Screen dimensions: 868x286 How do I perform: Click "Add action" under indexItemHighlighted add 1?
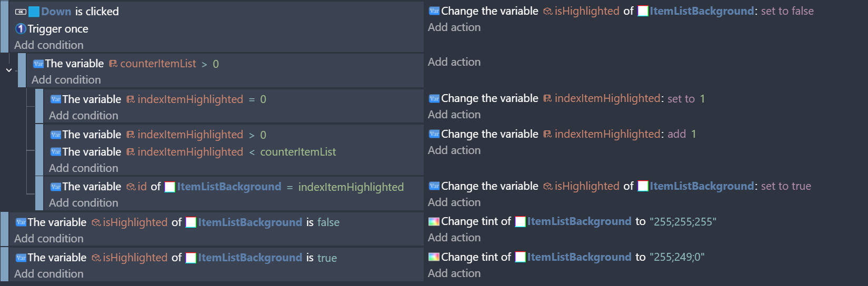click(454, 150)
